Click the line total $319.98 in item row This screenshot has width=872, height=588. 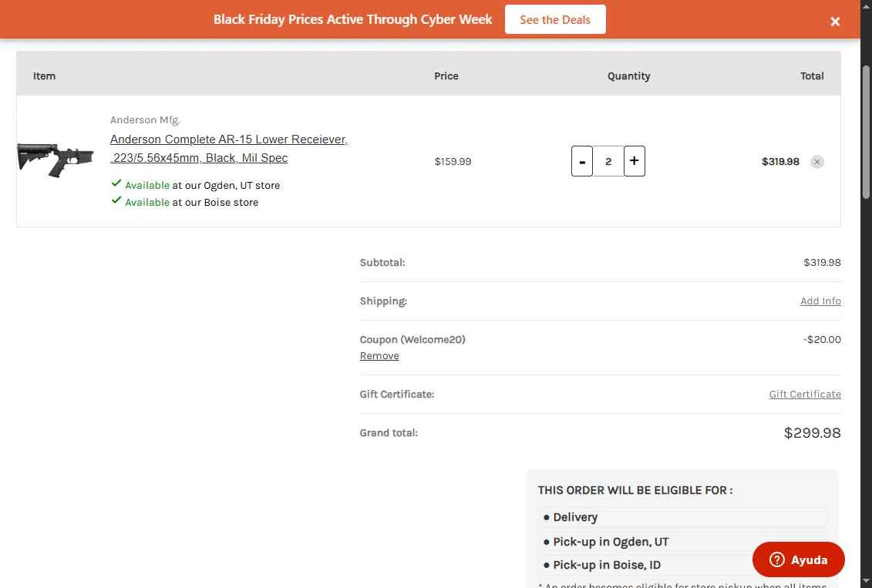click(x=780, y=162)
